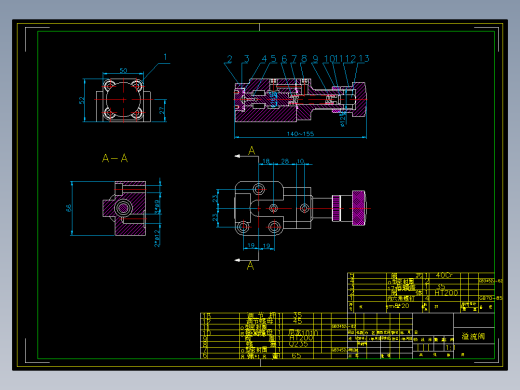Click part balloon number 7
Image resolution: width=520 pixels, height=390 pixels.
pos(294,59)
